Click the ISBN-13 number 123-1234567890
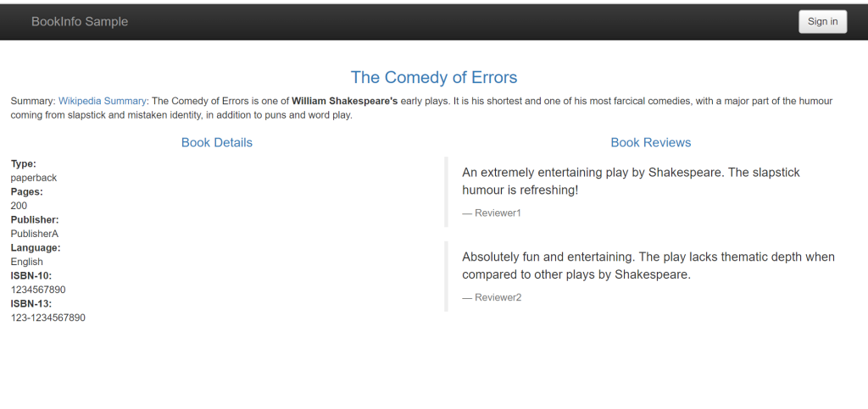Image resolution: width=868 pixels, height=409 pixels. 47,318
